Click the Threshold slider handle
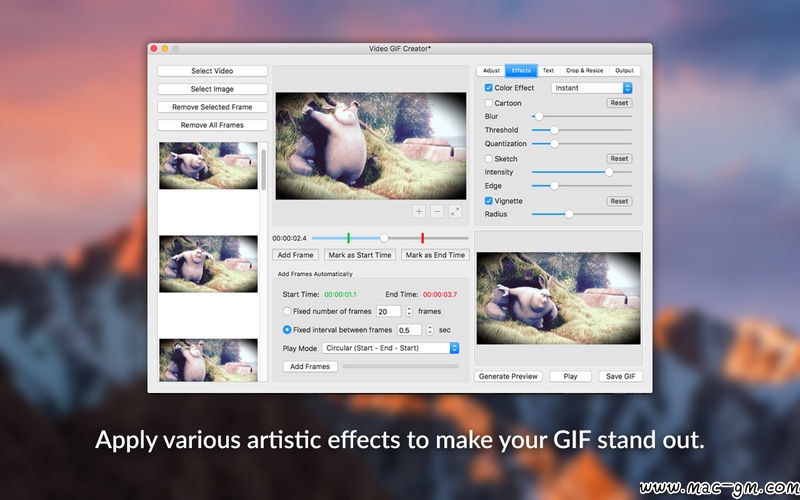 pos(554,130)
